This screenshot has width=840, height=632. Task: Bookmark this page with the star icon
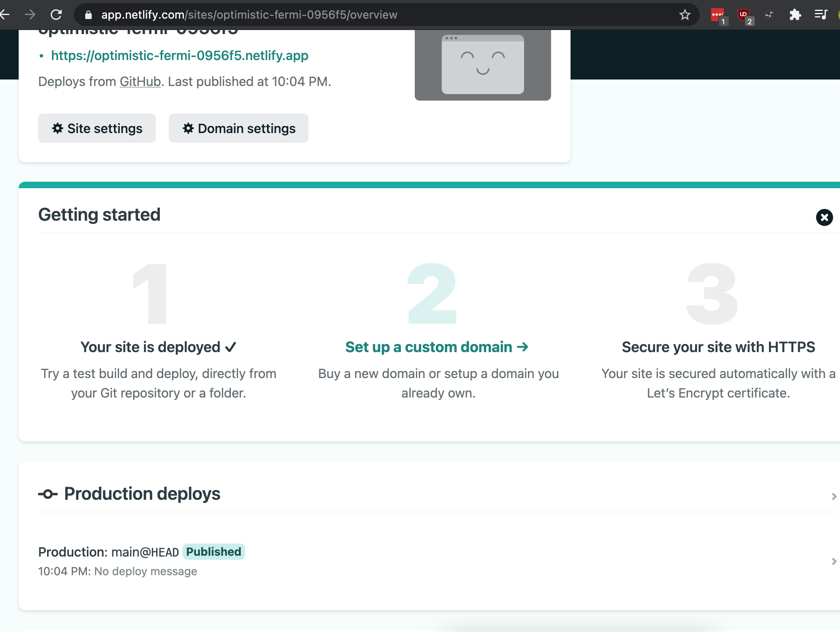[x=685, y=15]
